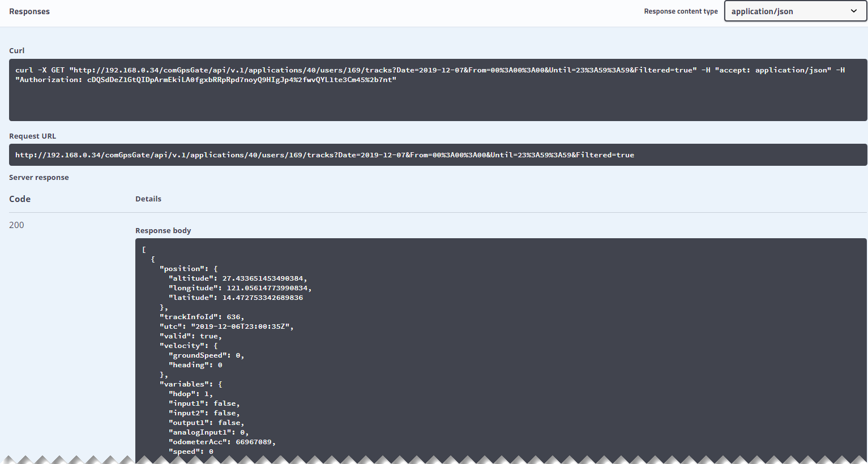Click the "variables": { line
The height and width of the screenshot is (464, 868).
pos(191,384)
